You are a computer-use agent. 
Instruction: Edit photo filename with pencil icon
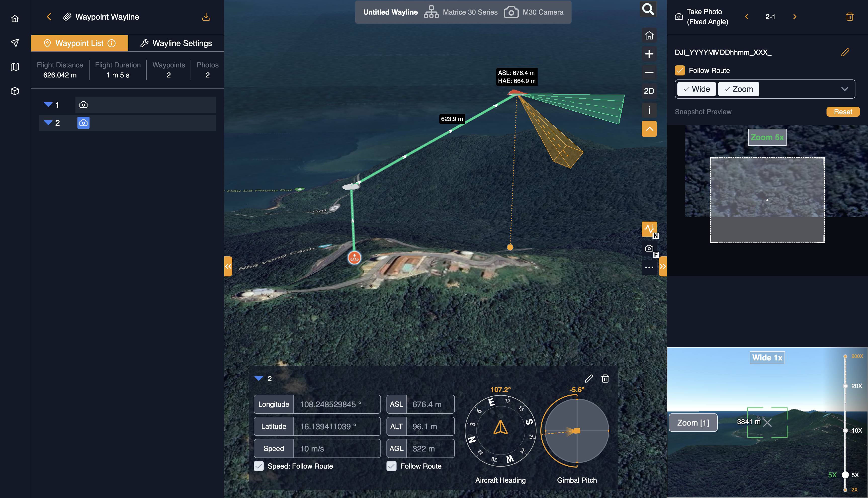pos(845,52)
